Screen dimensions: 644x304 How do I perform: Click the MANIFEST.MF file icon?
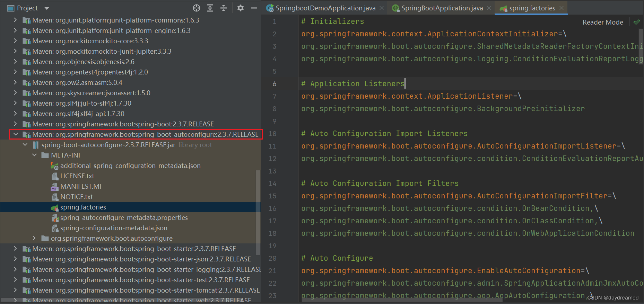pos(54,187)
